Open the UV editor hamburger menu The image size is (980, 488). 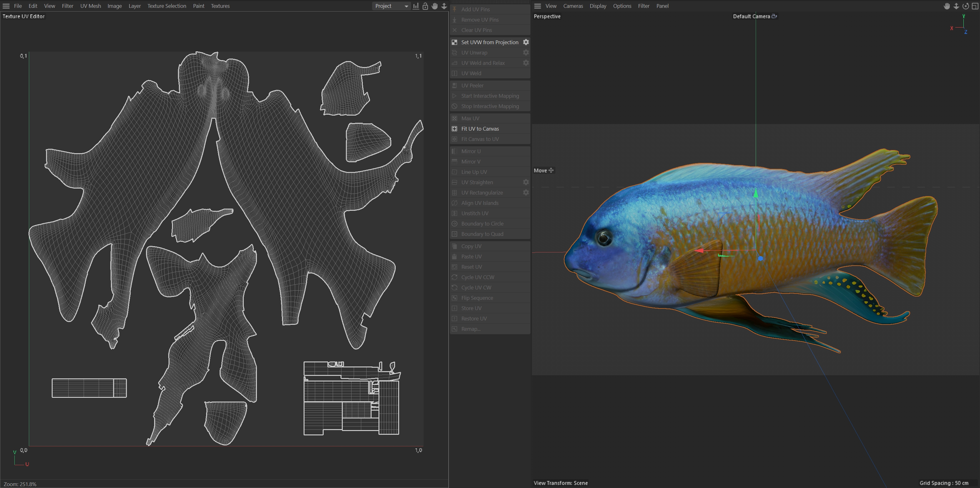coord(6,6)
